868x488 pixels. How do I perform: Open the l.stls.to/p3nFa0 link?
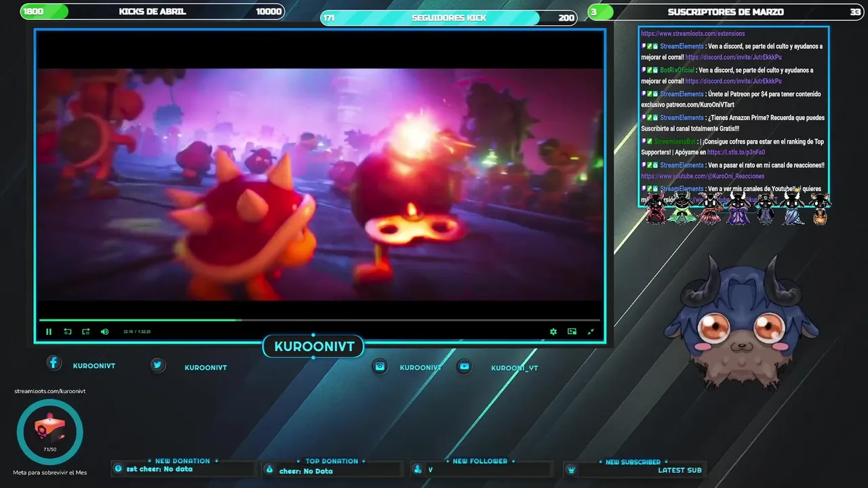pyautogui.click(x=736, y=152)
